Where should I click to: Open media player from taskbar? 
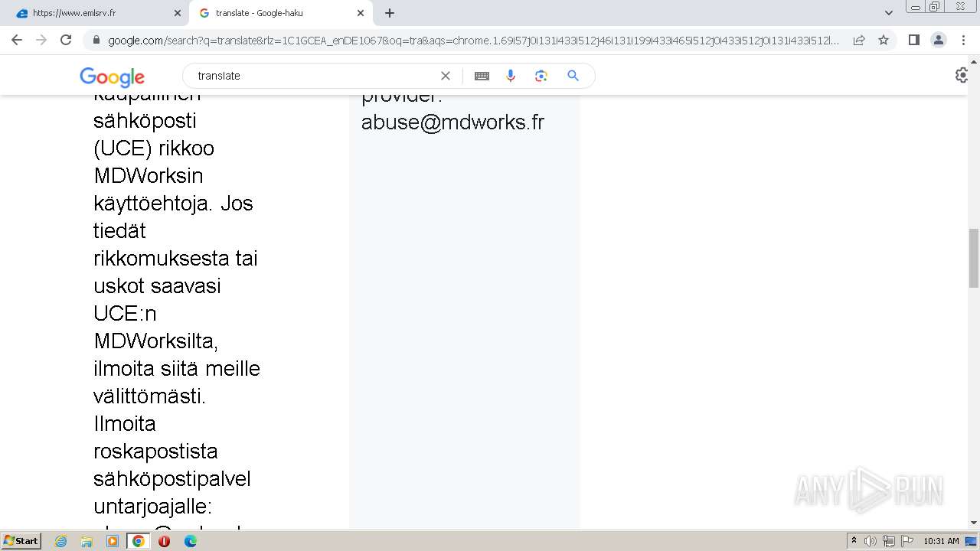[x=113, y=541]
